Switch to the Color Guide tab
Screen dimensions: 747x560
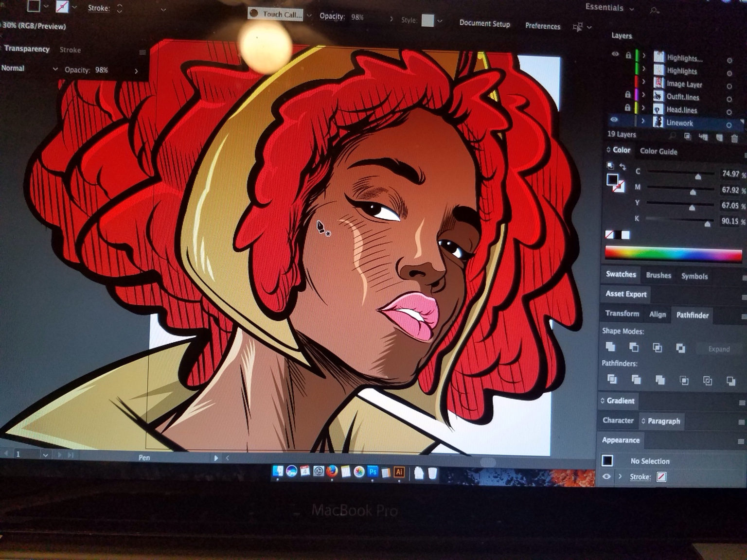658,151
